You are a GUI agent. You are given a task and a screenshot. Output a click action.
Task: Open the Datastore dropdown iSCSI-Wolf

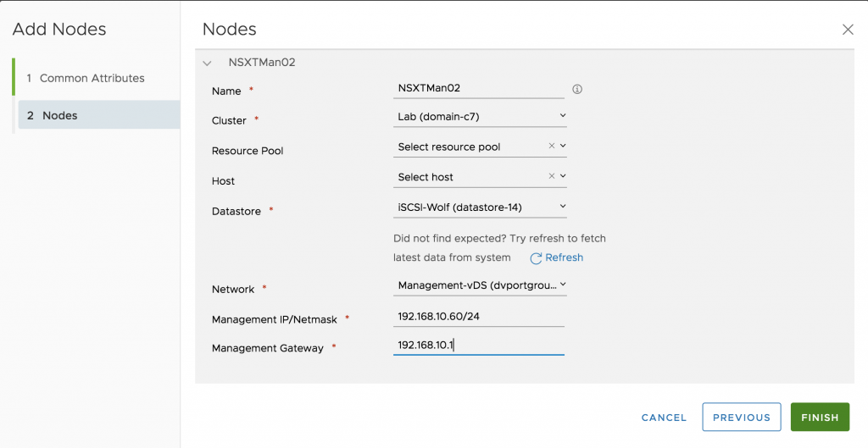480,207
